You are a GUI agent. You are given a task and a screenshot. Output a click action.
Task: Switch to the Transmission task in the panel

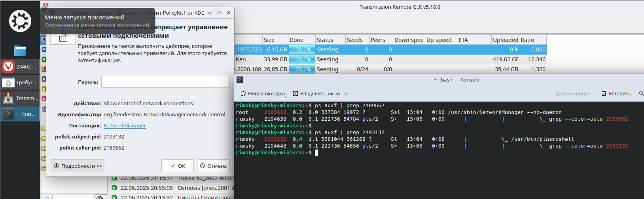tap(20, 98)
